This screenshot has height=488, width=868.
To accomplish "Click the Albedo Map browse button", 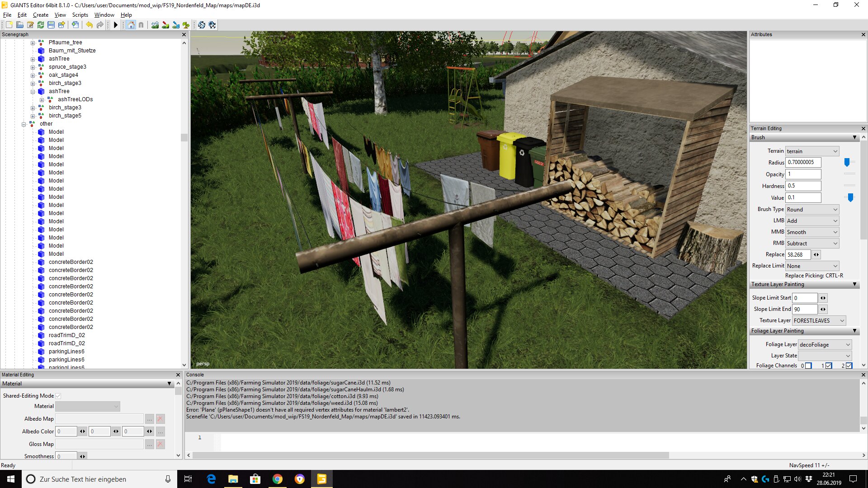I will [150, 419].
